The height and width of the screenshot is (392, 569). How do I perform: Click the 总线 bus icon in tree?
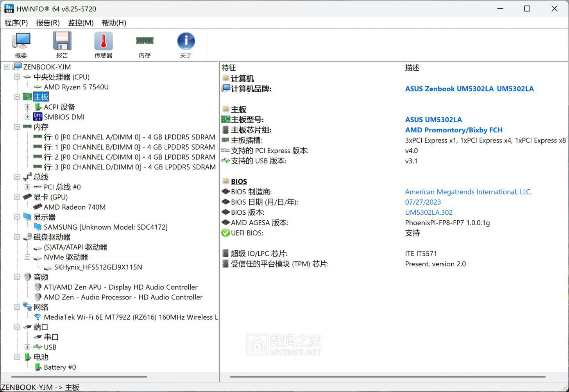click(x=27, y=177)
